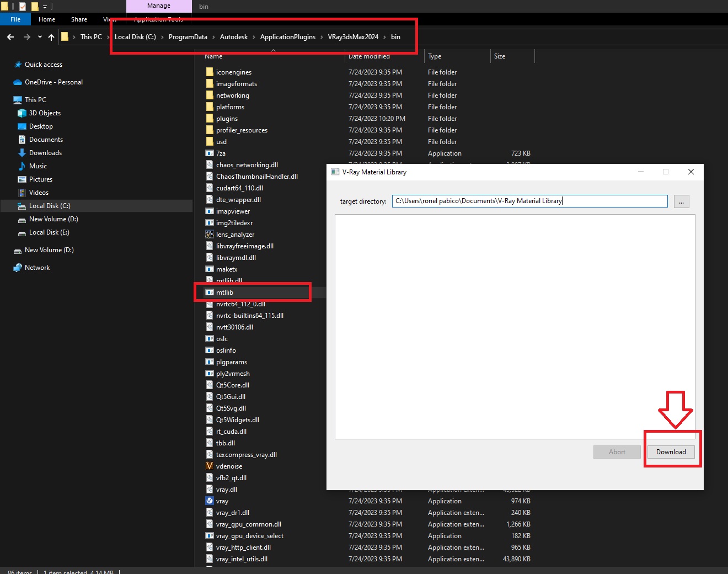This screenshot has height=574, width=728.
Task: Click the Properties icon in Quick Access Toolbar
Action: pyautogui.click(x=22, y=6)
